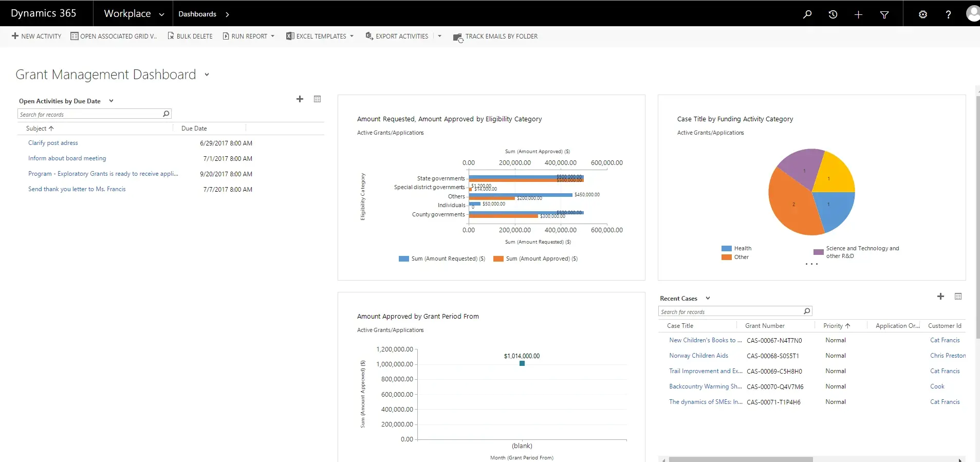980x462 pixels.
Task: Open Dynamics 365 home menu
Action: (43, 13)
